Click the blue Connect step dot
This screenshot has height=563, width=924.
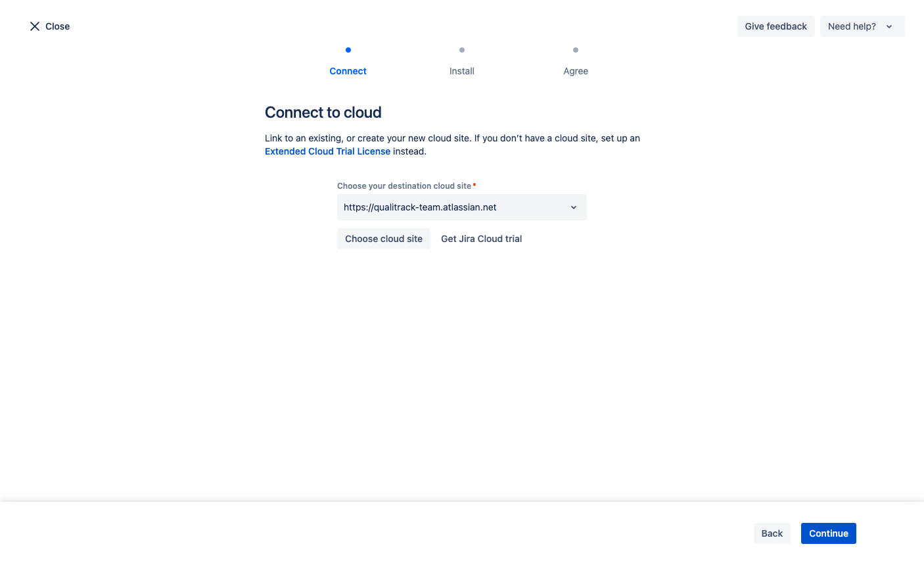pos(348,50)
